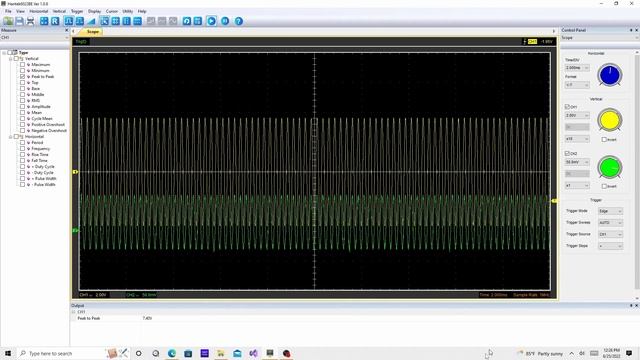640x360 pixels.
Task: Check Invert under the yellow CH1 knob
Action: pos(604,140)
